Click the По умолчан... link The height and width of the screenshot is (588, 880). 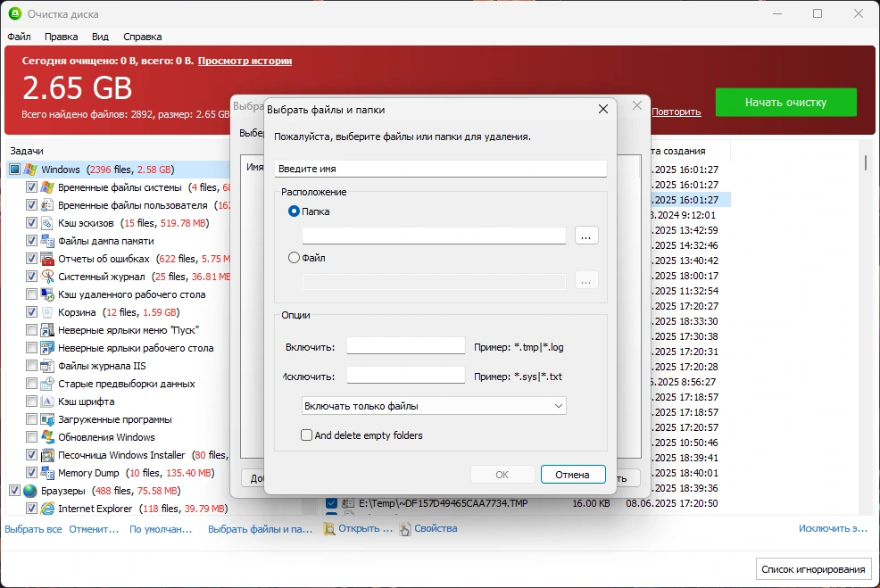click(x=161, y=529)
